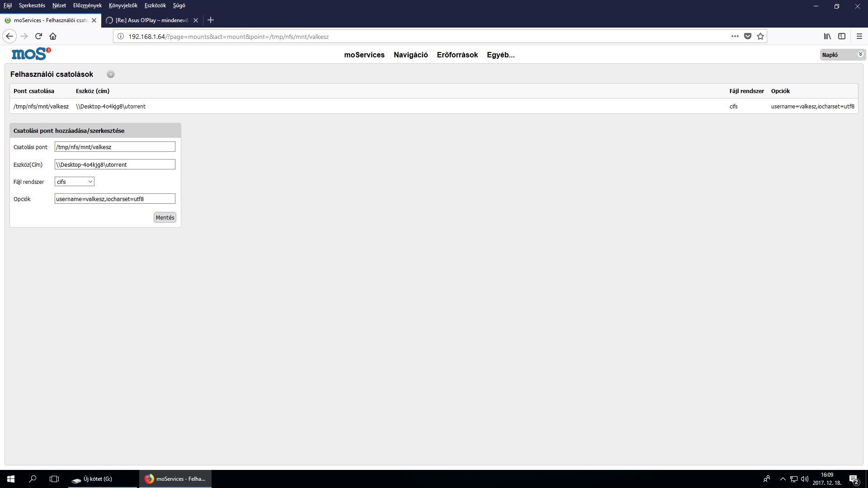This screenshot has height=488, width=868.
Task: Open the Firefox hamburger menu
Action: pyautogui.click(x=859, y=36)
